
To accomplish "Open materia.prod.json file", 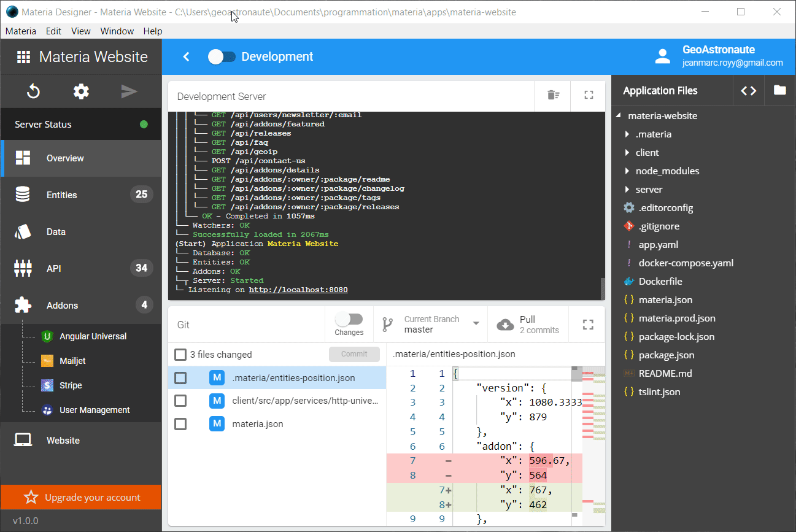I will [x=677, y=318].
